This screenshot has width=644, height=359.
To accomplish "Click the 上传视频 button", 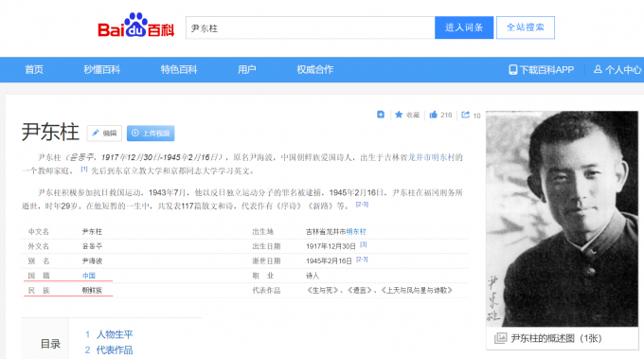I will 151,133.
